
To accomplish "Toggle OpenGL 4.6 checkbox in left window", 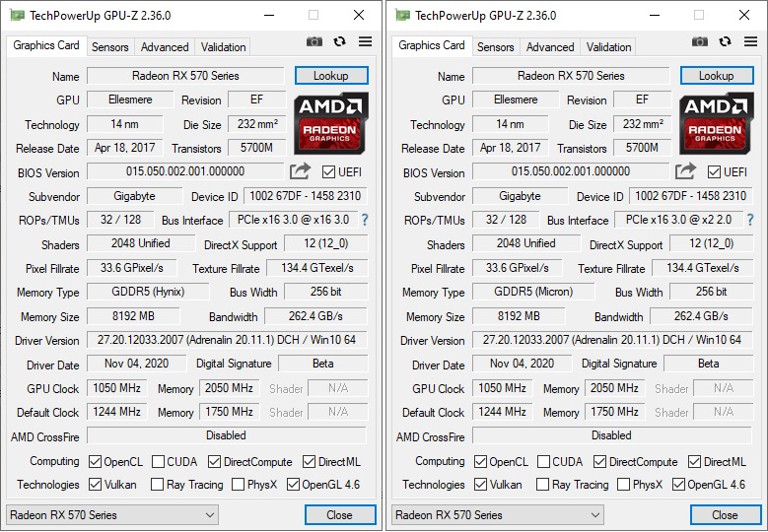I will pyautogui.click(x=293, y=485).
